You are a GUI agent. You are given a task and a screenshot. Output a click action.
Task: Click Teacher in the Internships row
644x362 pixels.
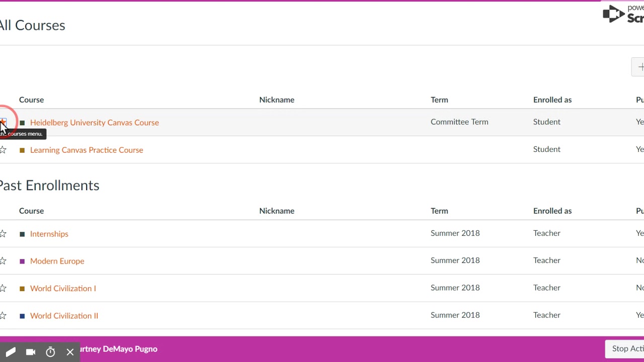547,233
